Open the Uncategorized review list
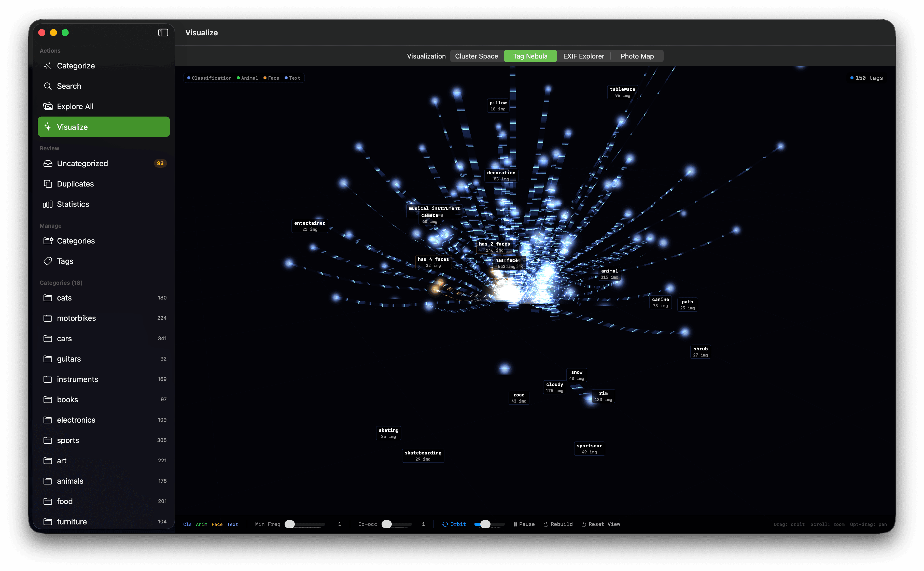924x571 pixels. (104, 164)
